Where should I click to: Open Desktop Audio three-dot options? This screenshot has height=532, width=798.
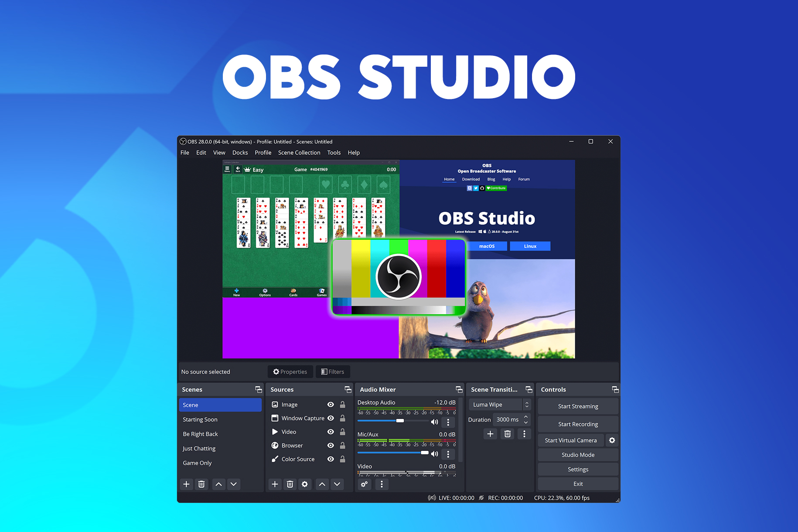448,422
